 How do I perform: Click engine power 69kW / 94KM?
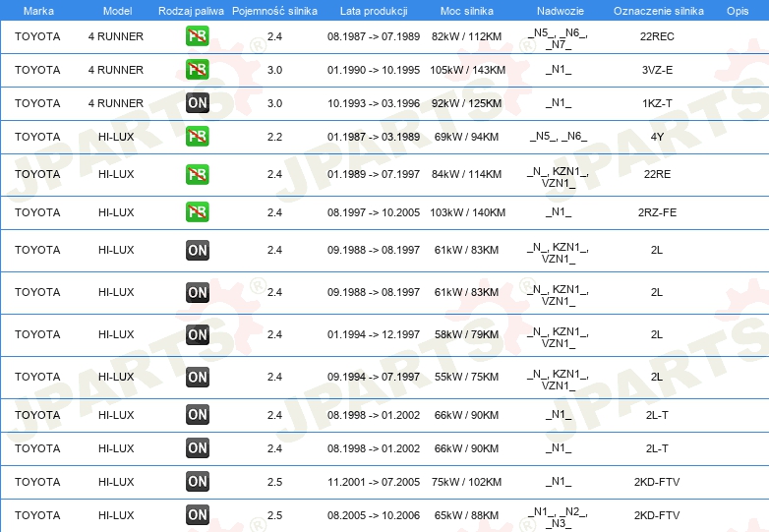[x=466, y=137]
